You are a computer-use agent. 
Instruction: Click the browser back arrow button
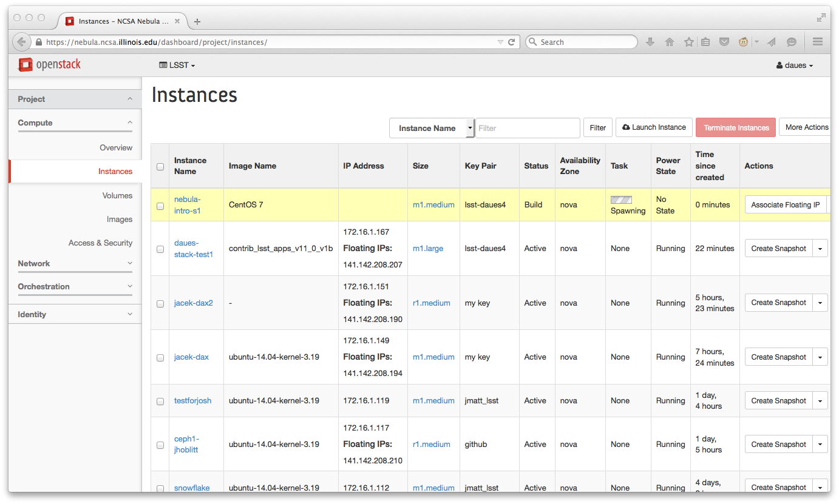point(21,42)
